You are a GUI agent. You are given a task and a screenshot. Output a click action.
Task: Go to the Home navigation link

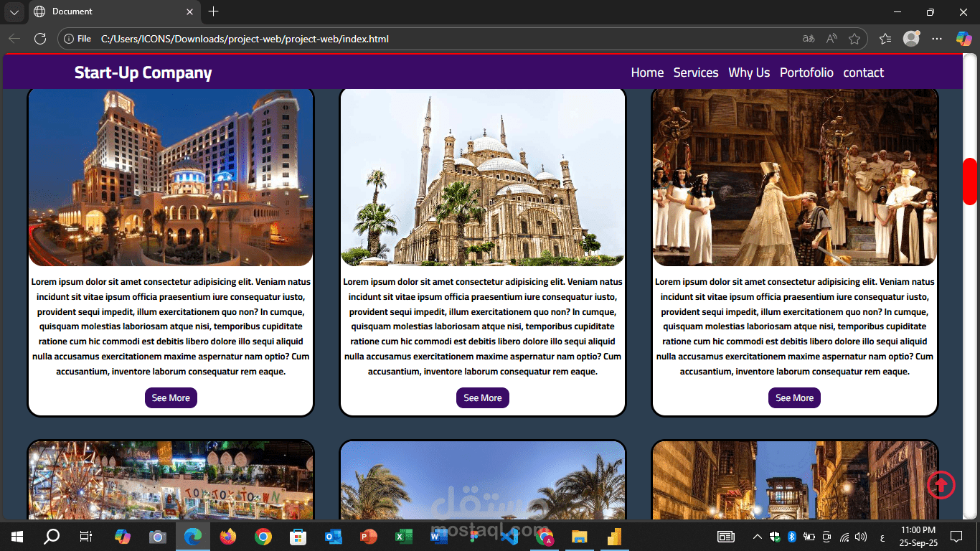point(647,72)
